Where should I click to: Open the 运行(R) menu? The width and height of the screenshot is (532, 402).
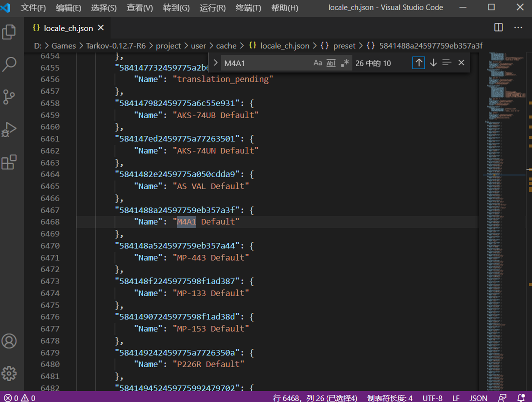tap(213, 7)
